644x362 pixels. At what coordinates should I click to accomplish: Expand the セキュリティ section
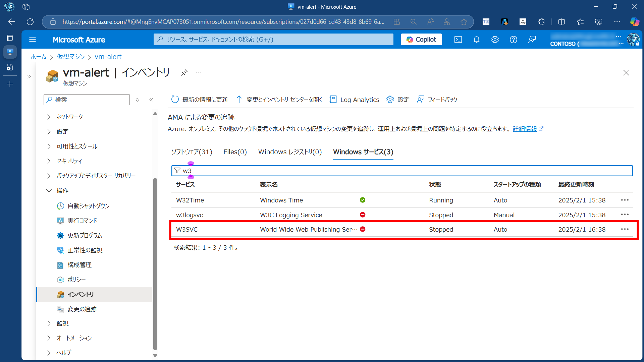tap(69, 161)
